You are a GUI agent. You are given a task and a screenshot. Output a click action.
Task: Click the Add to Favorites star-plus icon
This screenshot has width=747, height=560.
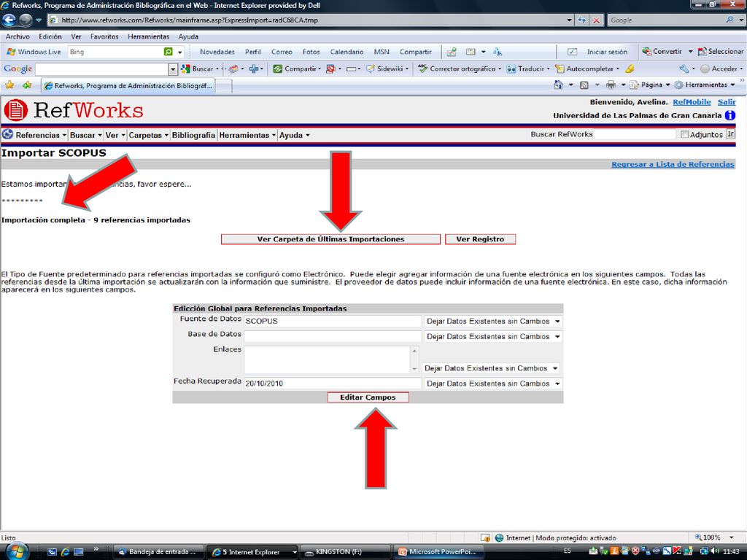click(x=27, y=85)
